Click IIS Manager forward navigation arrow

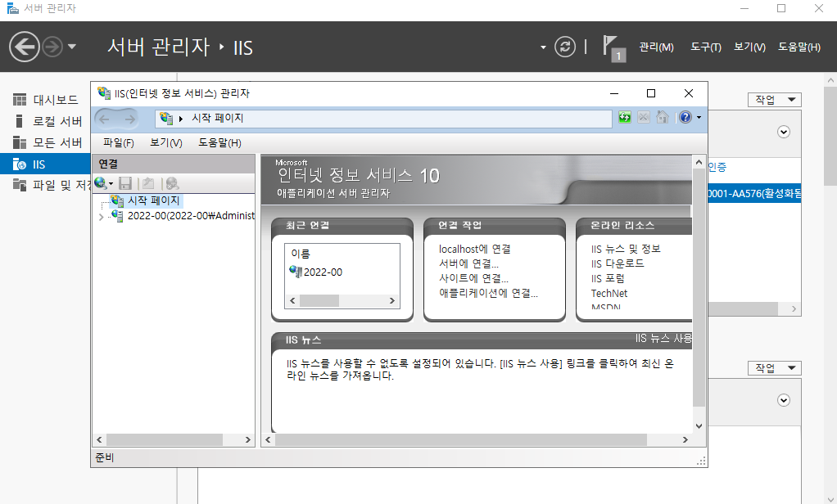[129, 119]
